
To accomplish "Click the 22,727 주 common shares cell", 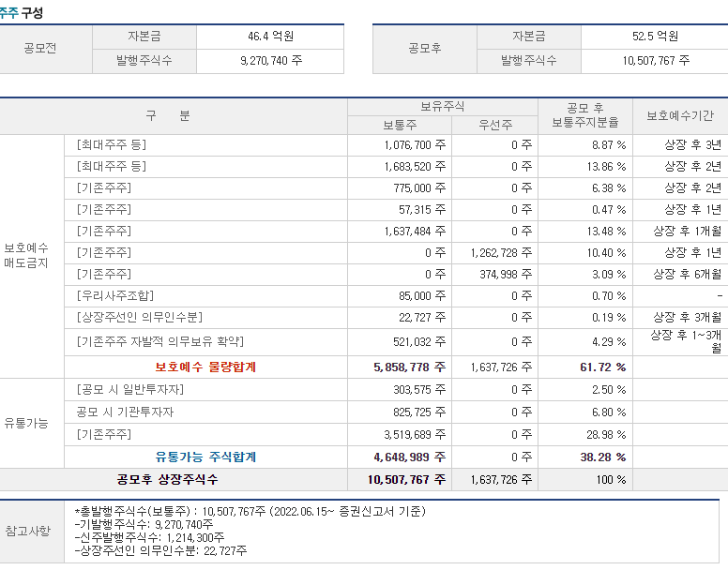I will click(x=400, y=318).
